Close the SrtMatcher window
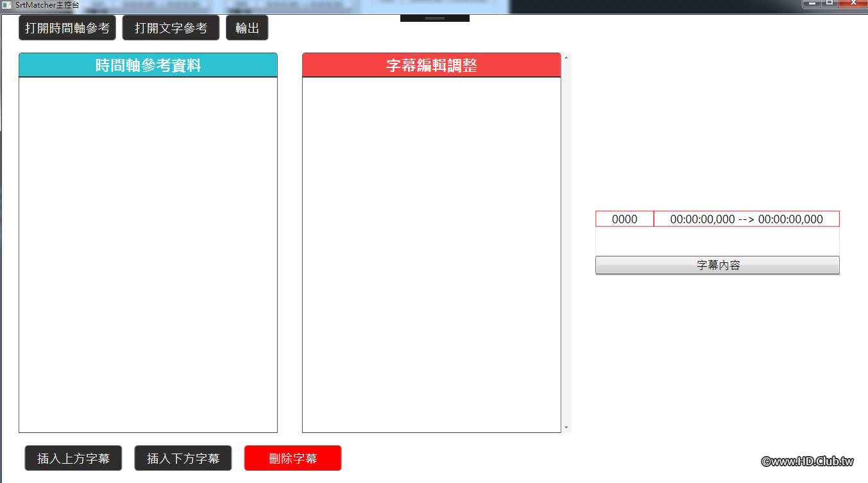The height and width of the screenshot is (483, 868). (x=853, y=4)
